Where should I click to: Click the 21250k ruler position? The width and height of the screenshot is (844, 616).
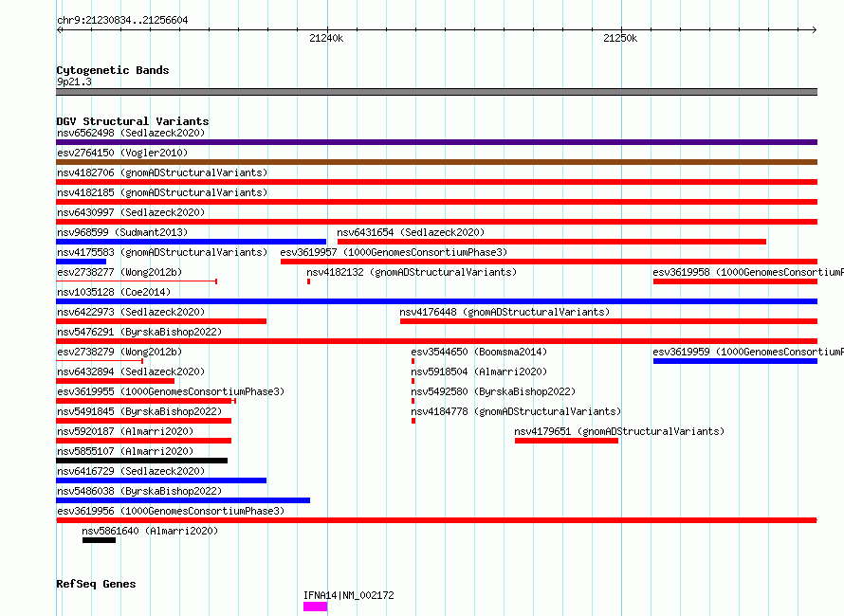[x=620, y=38]
